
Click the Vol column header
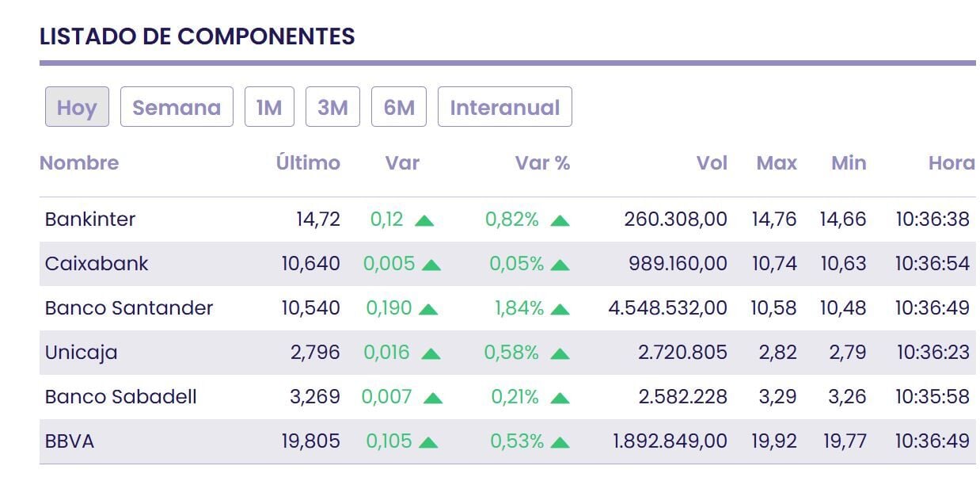712,163
